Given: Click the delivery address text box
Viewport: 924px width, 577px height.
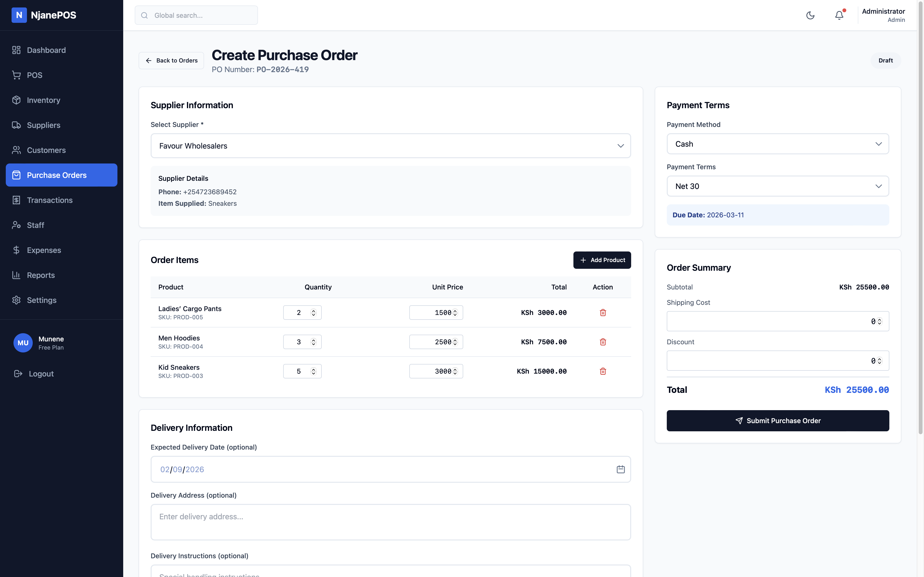Looking at the screenshot, I should click(391, 522).
